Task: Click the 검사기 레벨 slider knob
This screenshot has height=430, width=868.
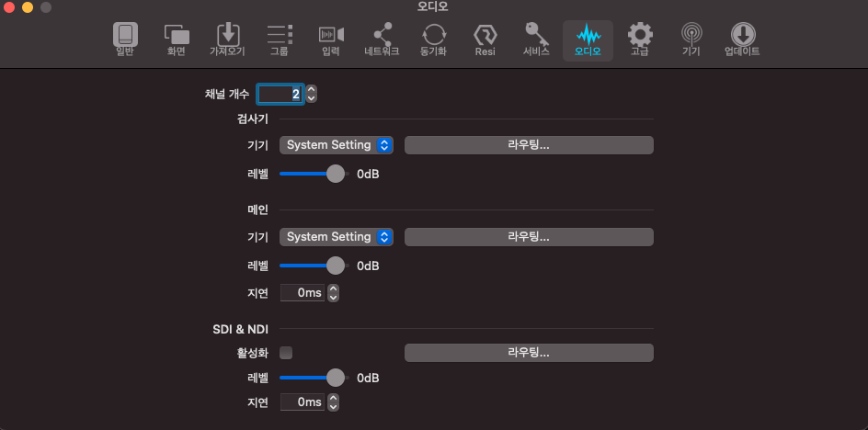Action: 336,174
